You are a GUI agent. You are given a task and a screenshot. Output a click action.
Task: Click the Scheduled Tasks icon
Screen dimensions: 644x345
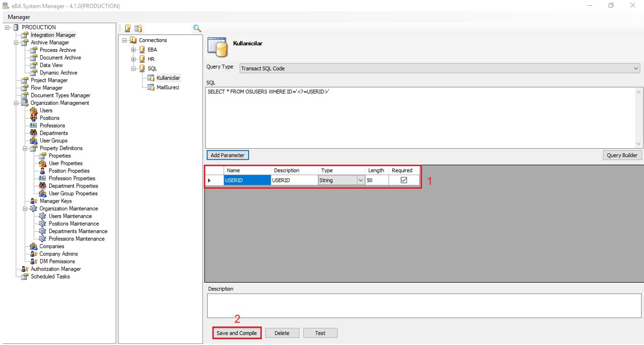click(25, 276)
